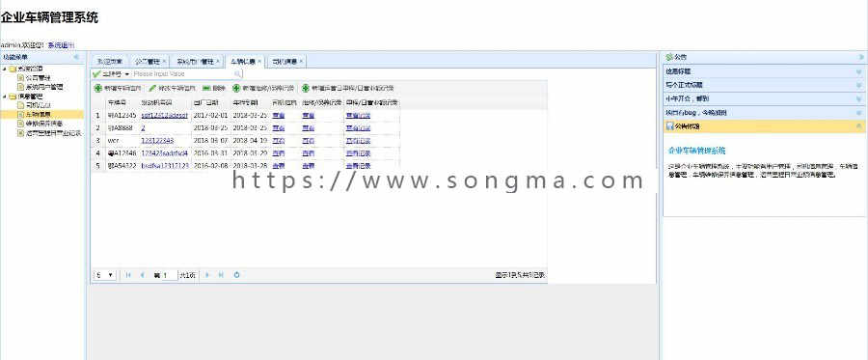Collapse the 系统管理 tree folder
The image size is (868, 360).
click(5, 69)
